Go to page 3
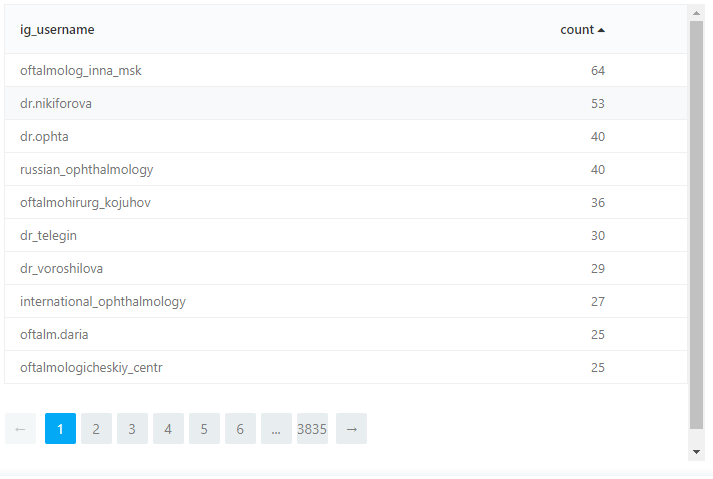Screen dimensions: 713x479 click(132, 429)
